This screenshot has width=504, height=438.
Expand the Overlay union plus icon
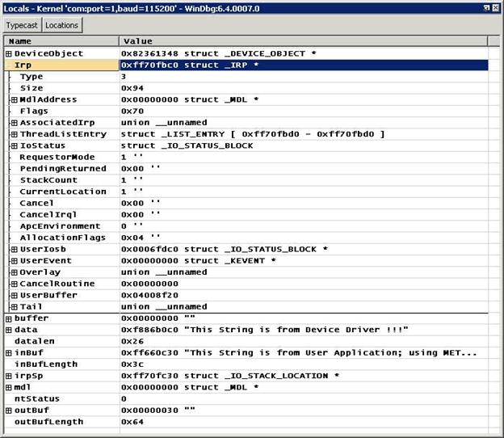pos(14,272)
